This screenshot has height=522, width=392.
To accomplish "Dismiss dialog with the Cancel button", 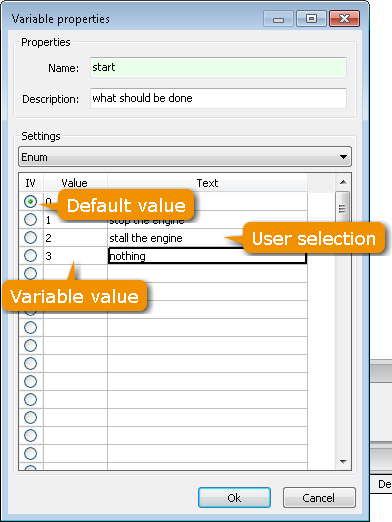I will 319,497.
